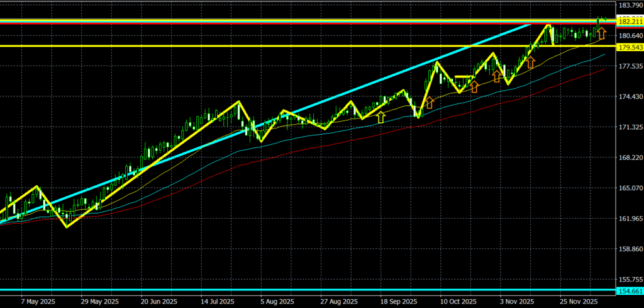Image resolution: width=644 pixels, height=308 pixels.
Task: Click the 25 Nov 2025 date label
Action: pyautogui.click(x=577, y=301)
